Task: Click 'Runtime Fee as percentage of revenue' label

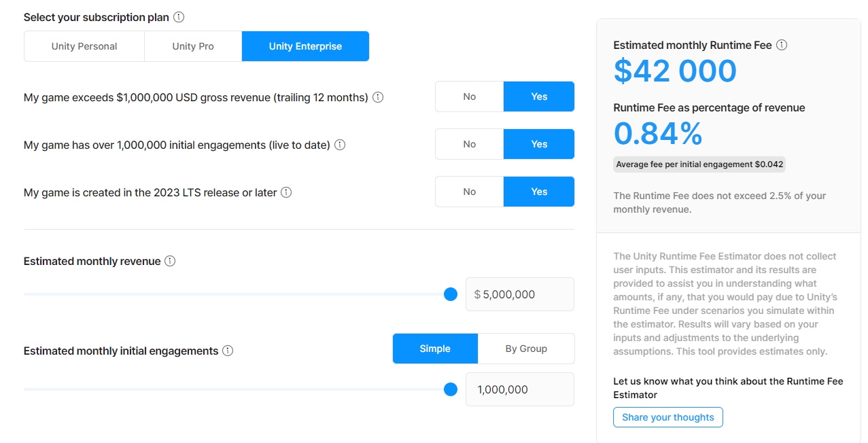Action: 709,107
